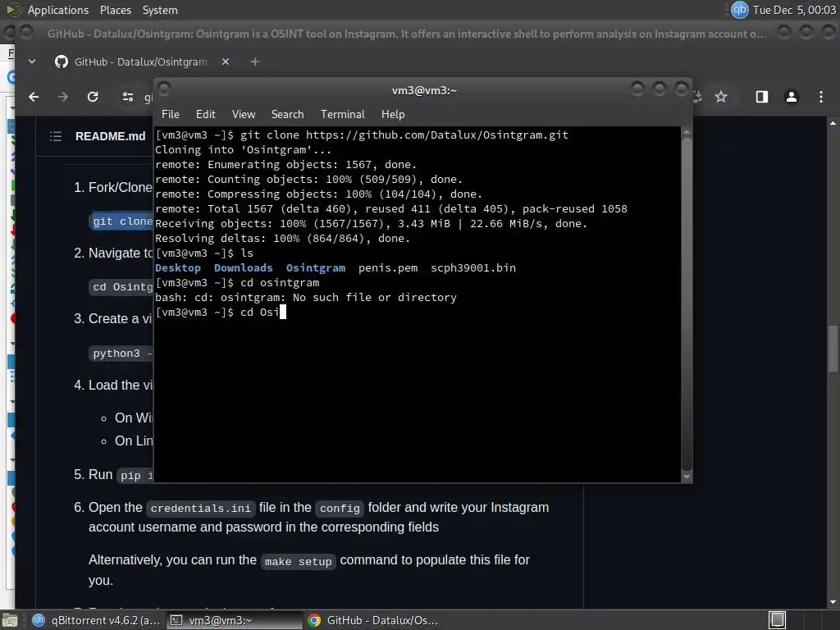Click the Chrome page scrollbar thumb
The image size is (840, 630).
coord(833,348)
